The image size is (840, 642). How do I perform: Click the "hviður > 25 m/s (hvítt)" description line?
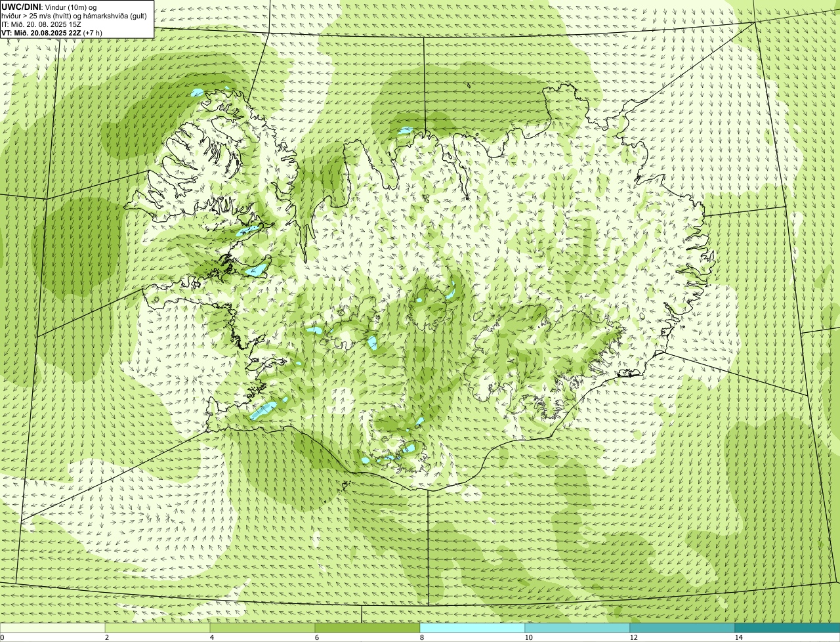(74, 15)
